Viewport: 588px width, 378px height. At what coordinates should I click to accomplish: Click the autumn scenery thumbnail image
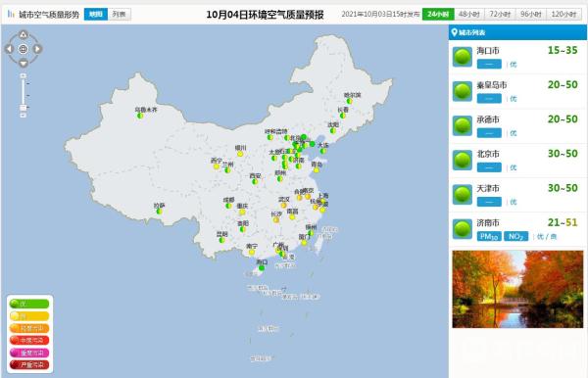(517, 289)
